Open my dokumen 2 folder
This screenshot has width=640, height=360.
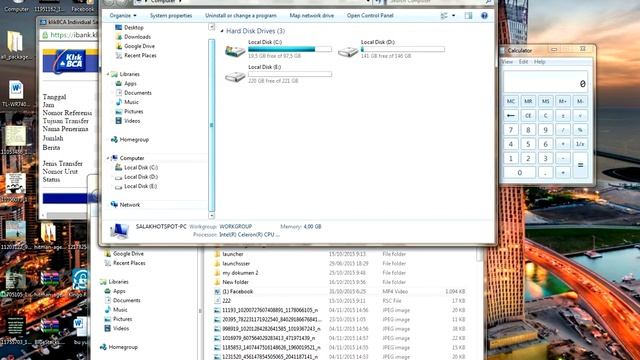pos(236,273)
